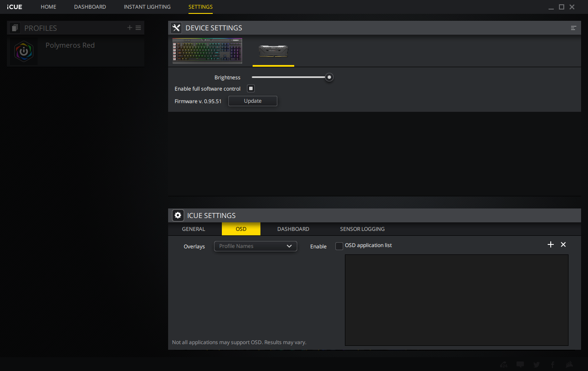Open the DASHBOARD settings tab
The height and width of the screenshot is (371, 588).
point(293,229)
